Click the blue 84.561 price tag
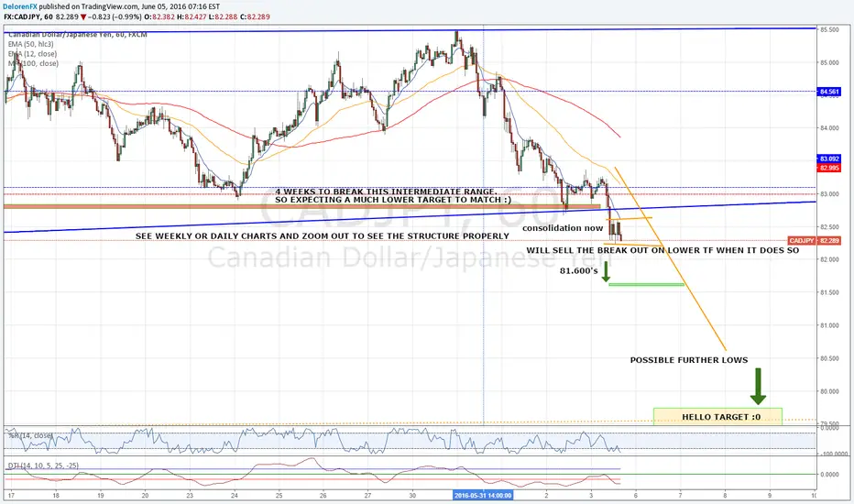The width and height of the screenshot is (854, 504). (829, 92)
